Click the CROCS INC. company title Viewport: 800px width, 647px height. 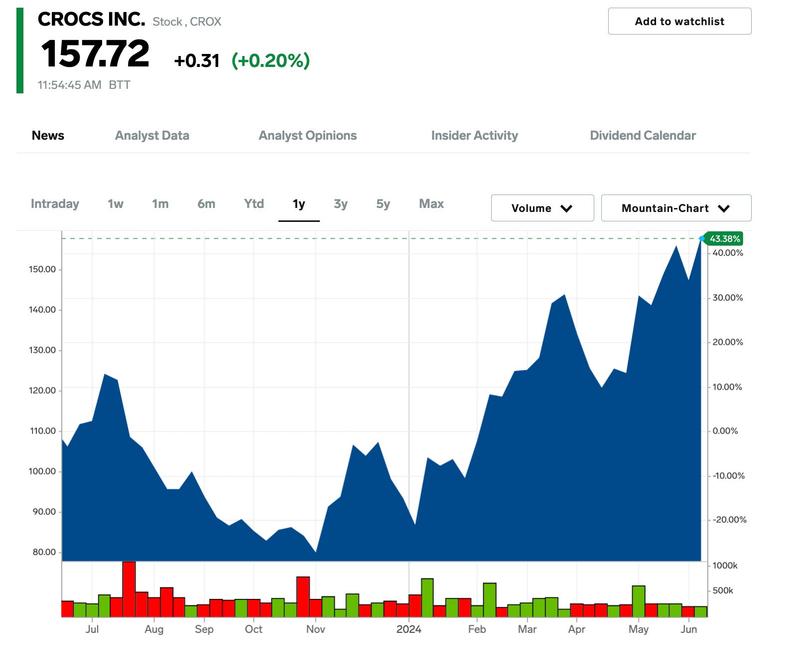pyautogui.click(x=91, y=19)
